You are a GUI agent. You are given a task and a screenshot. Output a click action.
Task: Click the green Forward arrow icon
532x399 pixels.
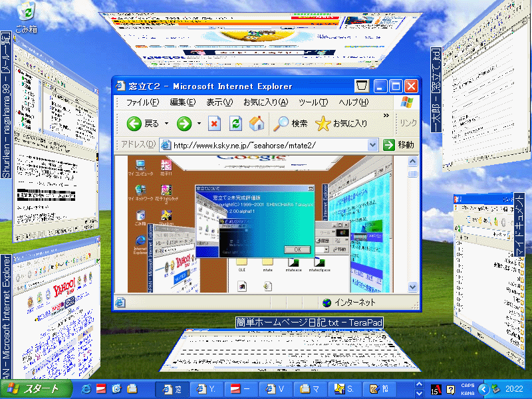pyautogui.click(x=184, y=124)
